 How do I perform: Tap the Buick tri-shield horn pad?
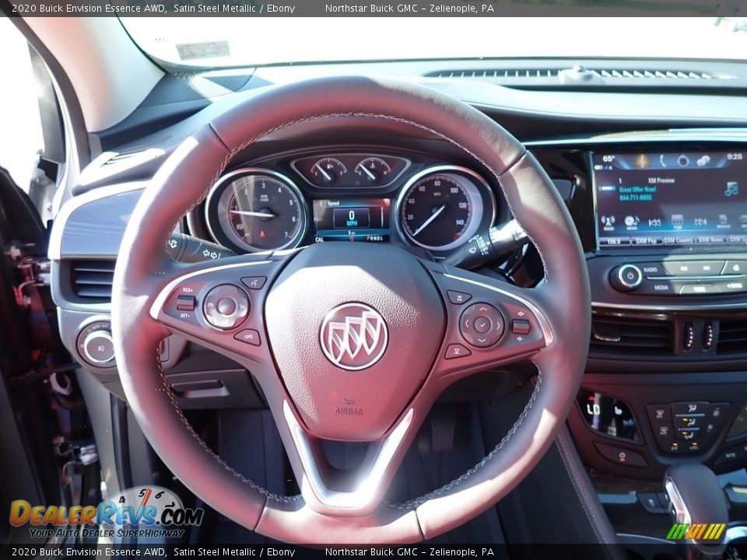[x=353, y=336]
